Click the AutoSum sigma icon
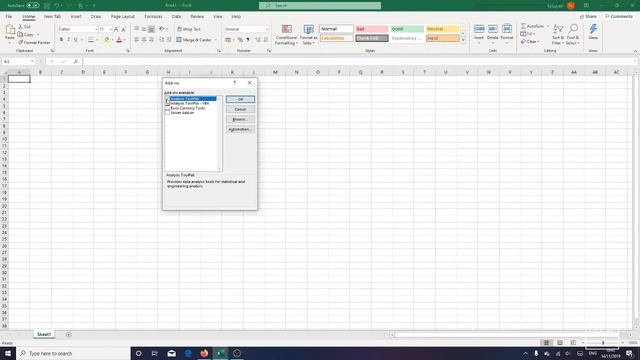Screen dimensions: 640x360 [524, 26]
